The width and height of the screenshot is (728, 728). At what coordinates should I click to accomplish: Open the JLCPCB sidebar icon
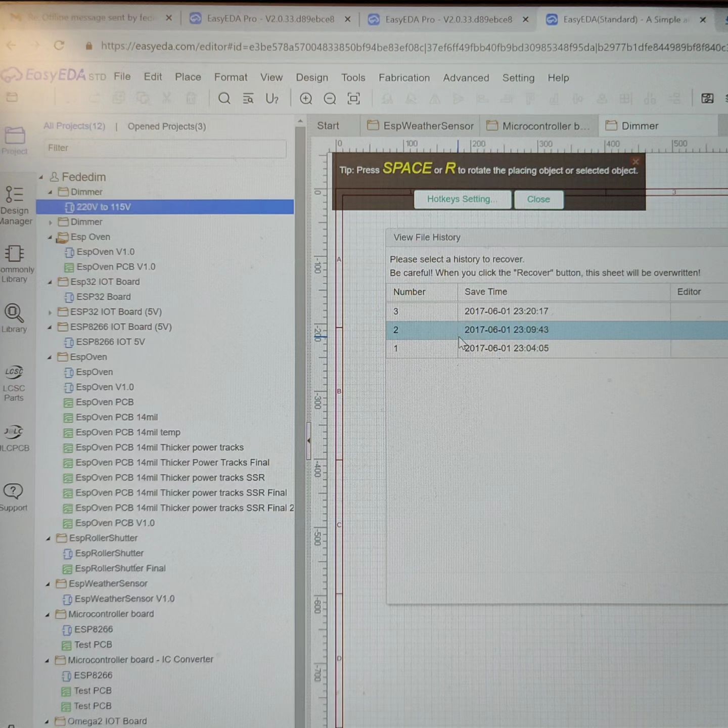coord(15,438)
